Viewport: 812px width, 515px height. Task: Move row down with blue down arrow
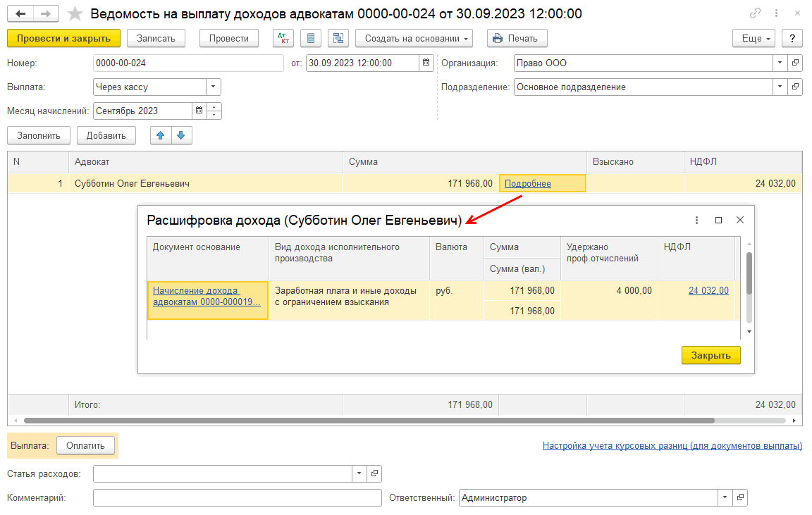(180, 135)
